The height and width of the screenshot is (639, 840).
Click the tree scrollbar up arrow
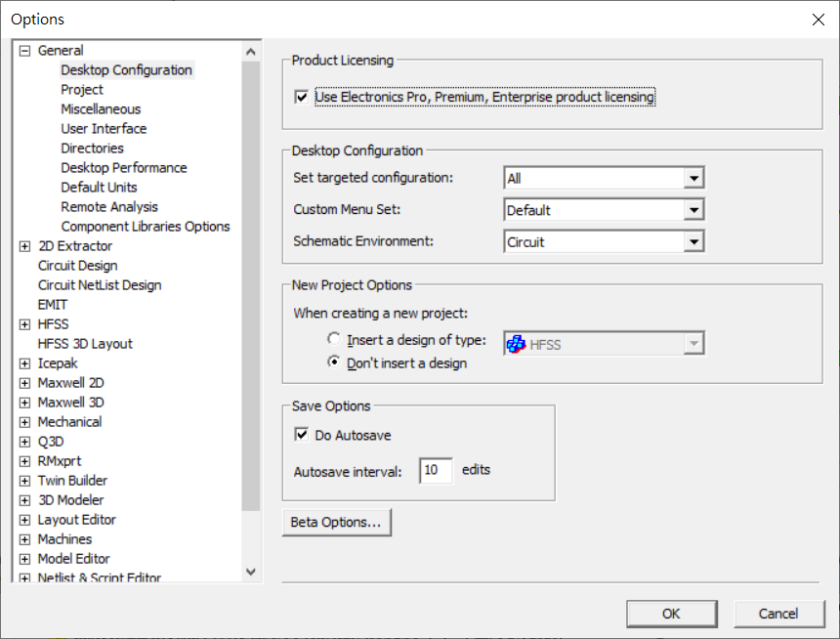click(250, 52)
